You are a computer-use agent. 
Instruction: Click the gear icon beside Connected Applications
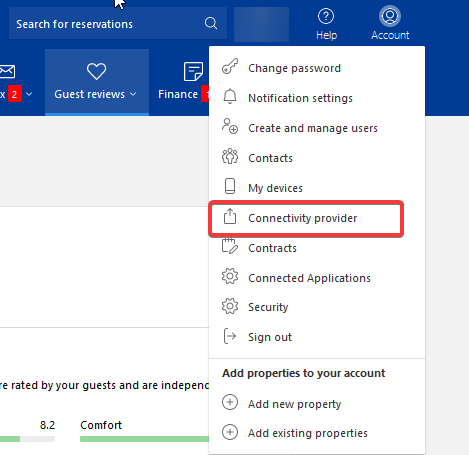230,276
